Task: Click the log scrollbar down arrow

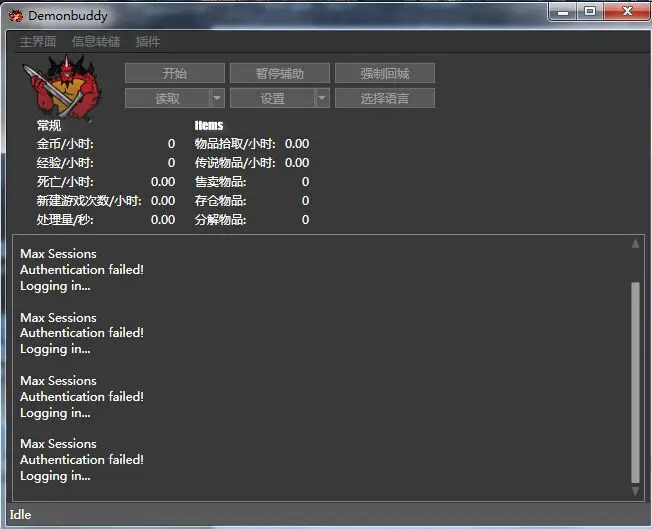Action: pyautogui.click(x=635, y=491)
